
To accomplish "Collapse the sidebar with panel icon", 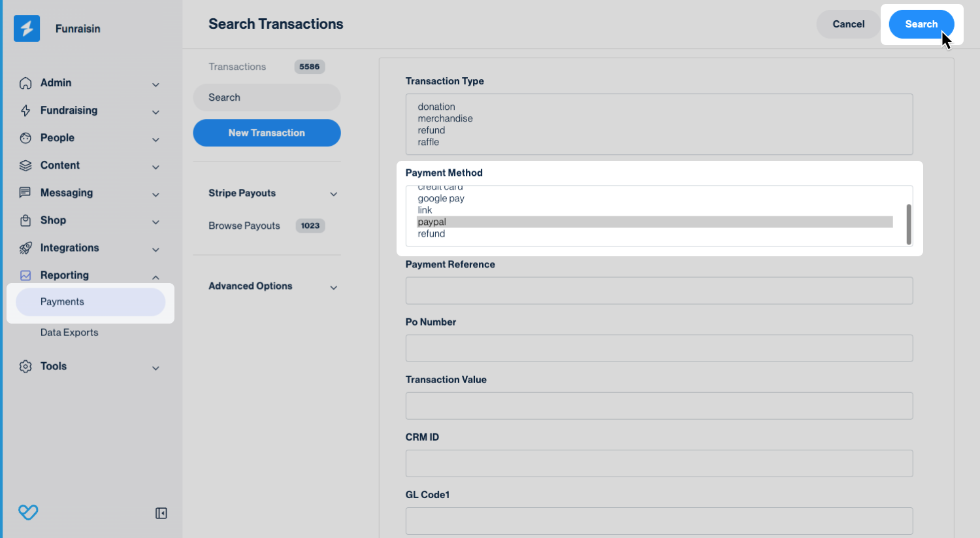I will [x=161, y=513].
